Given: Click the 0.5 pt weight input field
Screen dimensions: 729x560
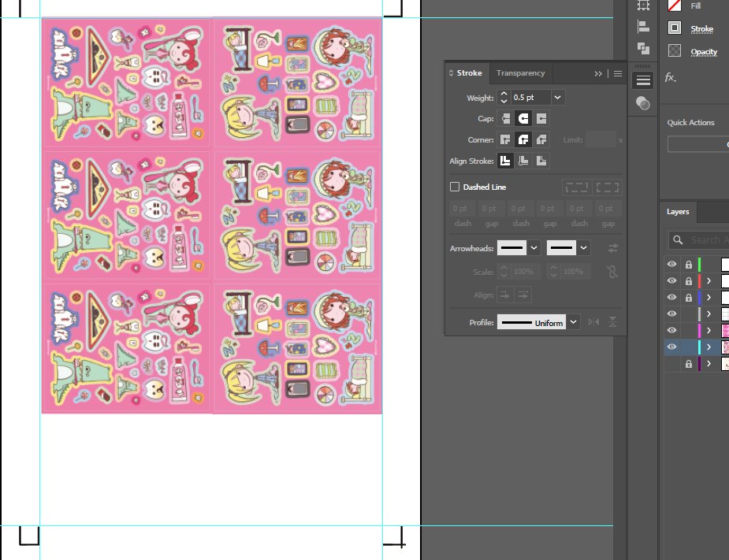Looking at the screenshot, I should pos(530,98).
